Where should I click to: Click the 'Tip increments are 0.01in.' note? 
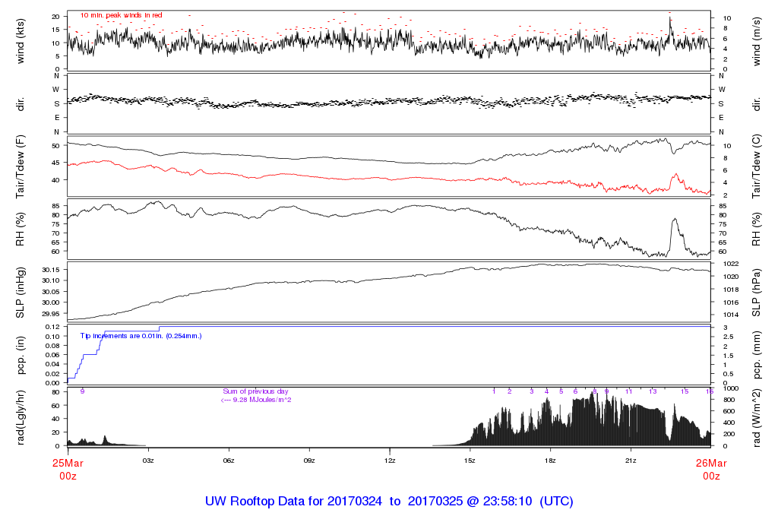(x=141, y=335)
